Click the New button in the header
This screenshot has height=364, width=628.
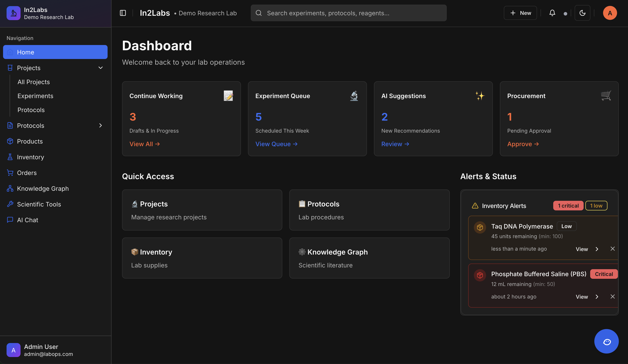[x=520, y=13]
